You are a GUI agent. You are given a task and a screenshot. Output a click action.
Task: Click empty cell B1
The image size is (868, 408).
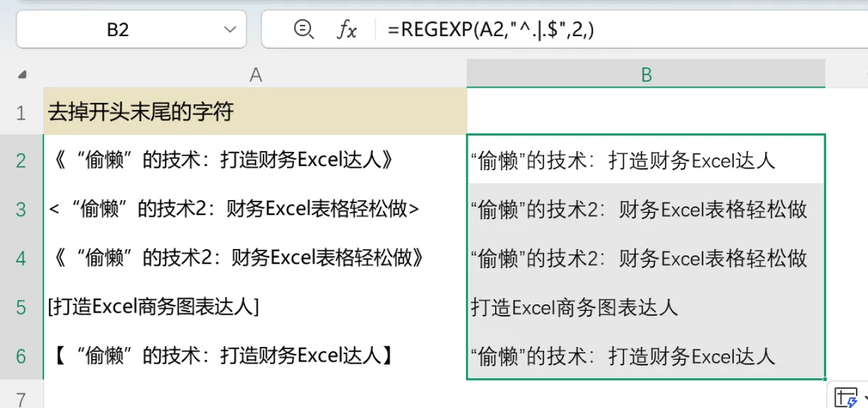coord(646,112)
